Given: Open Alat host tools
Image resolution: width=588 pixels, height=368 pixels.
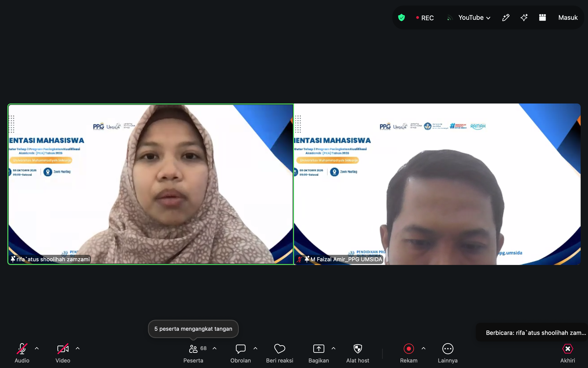Looking at the screenshot, I should 358,353.
